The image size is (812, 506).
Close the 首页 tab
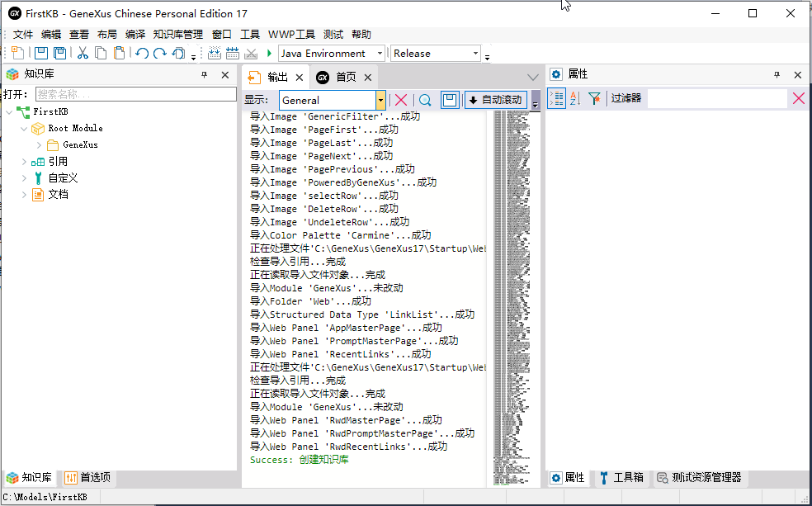[368, 78]
